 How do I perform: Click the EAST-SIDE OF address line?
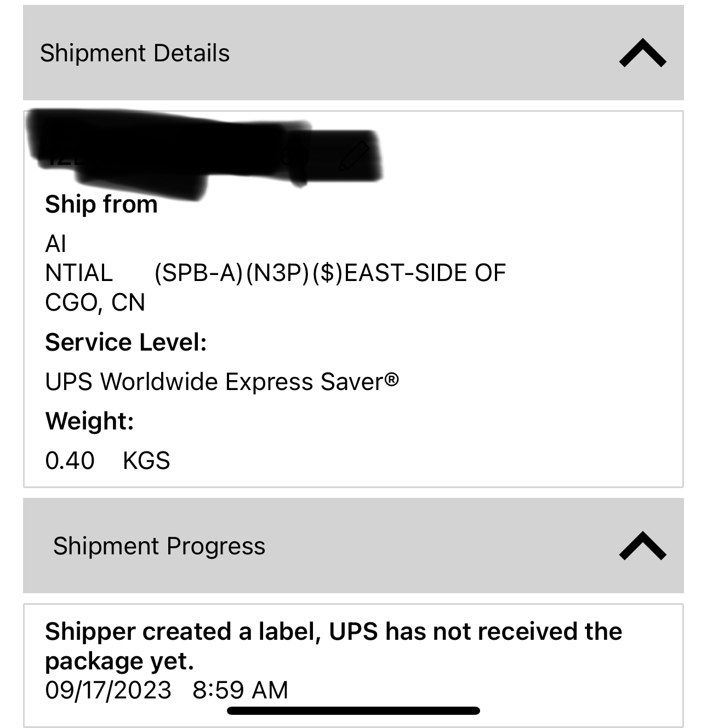pos(424,273)
